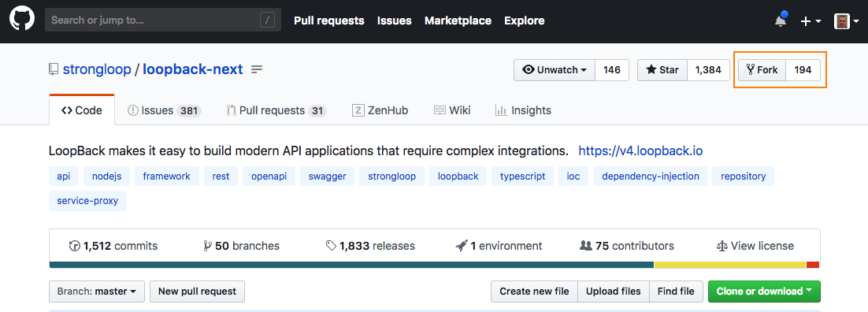Viewport: 868px width, 312px height.
Task: Open the View license link
Action: pyautogui.click(x=755, y=246)
